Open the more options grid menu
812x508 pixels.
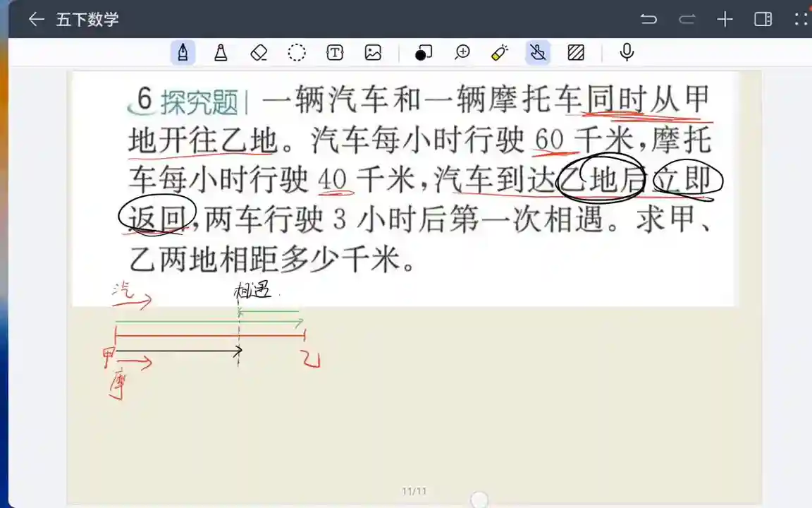(x=801, y=19)
